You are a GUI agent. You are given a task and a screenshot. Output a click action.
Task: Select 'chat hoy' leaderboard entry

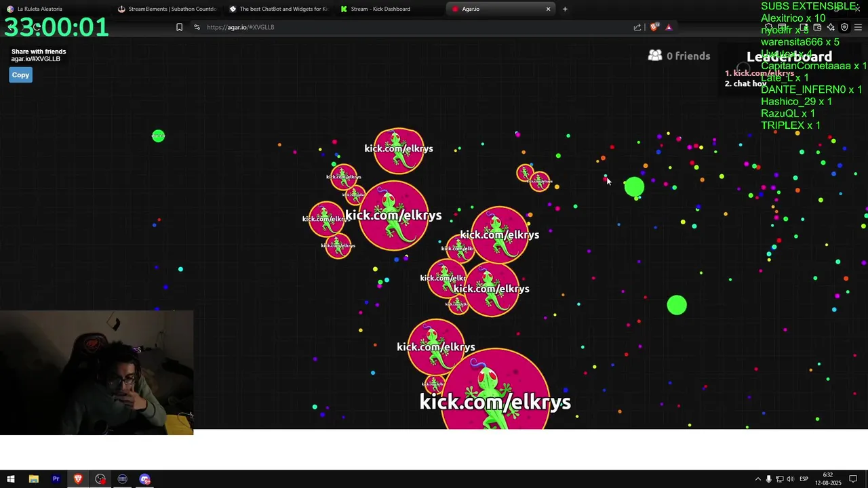(745, 84)
